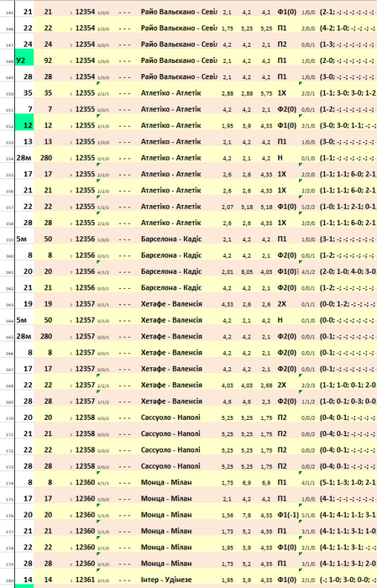Select 'Монца - Мілан' cell in row 174

(166, 483)
